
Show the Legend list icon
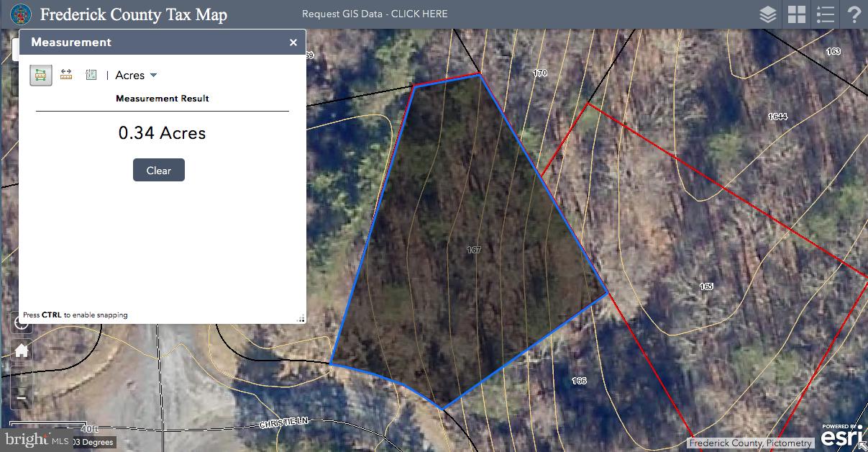pos(825,14)
